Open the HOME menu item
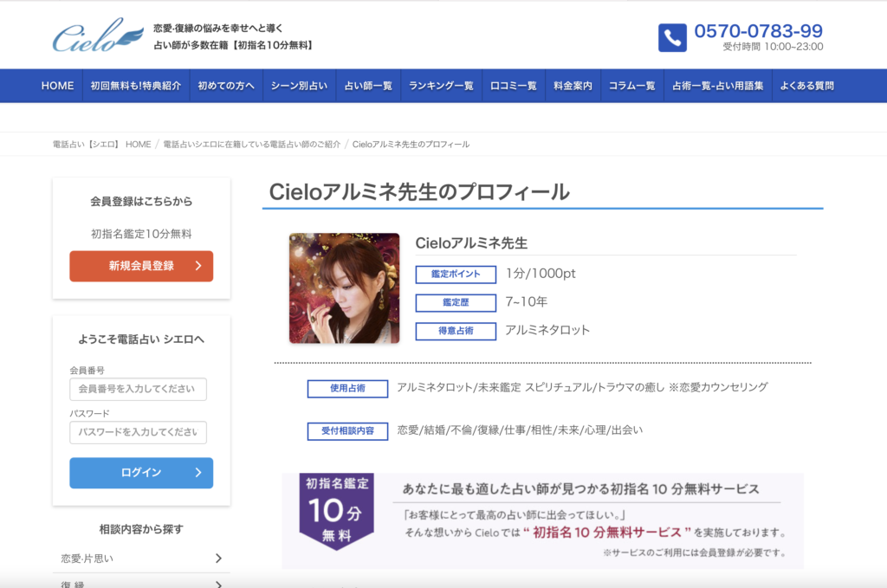The width and height of the screenshot is (887, 588). (58, 86)
